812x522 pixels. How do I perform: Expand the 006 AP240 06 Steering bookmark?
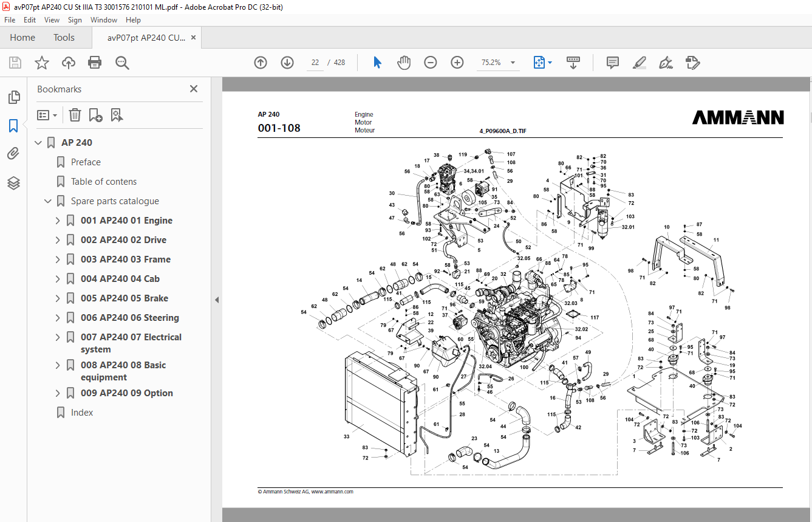point(58,318)
